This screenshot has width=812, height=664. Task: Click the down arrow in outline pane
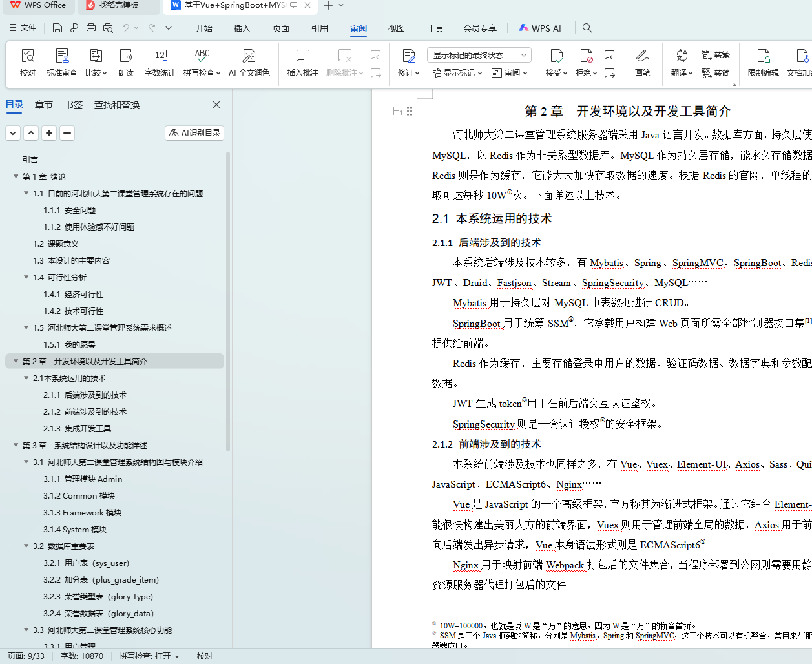point(13,133)
